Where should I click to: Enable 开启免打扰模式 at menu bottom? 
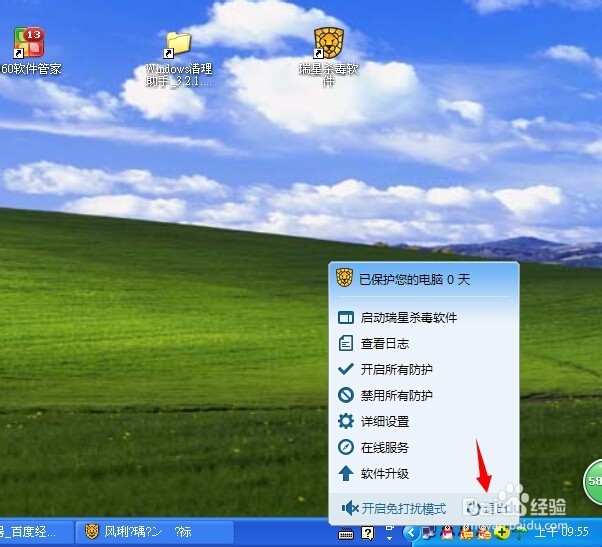click(x=394, y=509)
